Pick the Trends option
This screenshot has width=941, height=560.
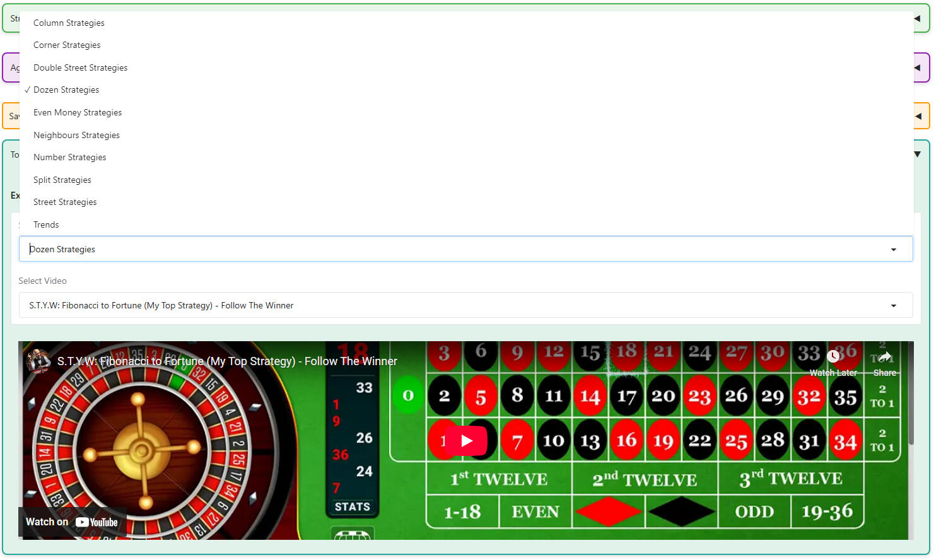click(46, 225)
